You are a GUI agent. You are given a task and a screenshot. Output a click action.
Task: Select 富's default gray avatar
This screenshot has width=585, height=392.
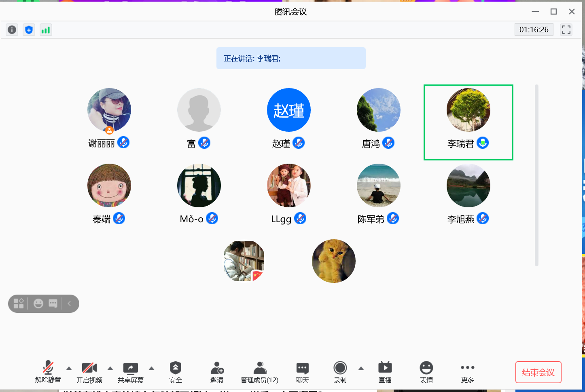(199, 110)
